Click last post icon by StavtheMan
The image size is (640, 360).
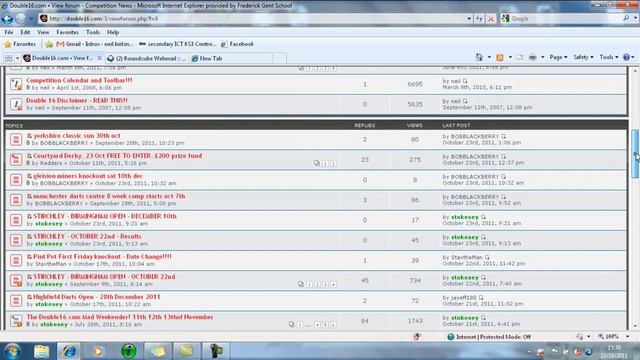click(487, 258)
